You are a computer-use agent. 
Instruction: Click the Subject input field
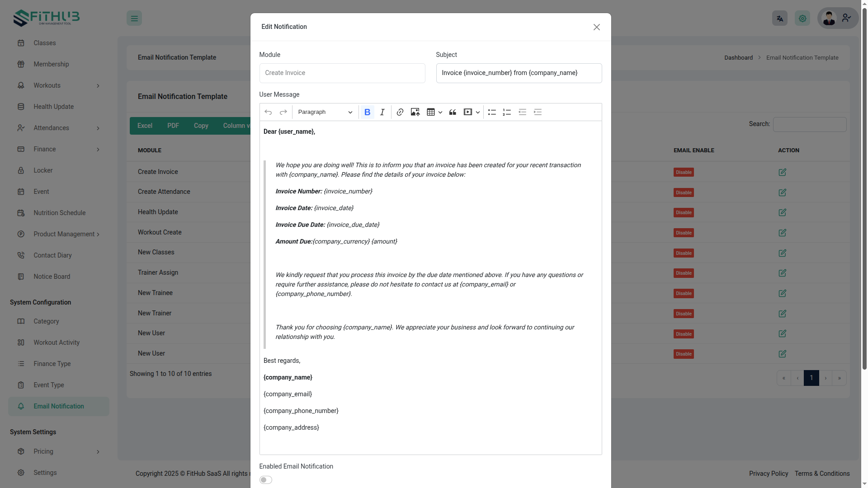(x=519, y=73)
